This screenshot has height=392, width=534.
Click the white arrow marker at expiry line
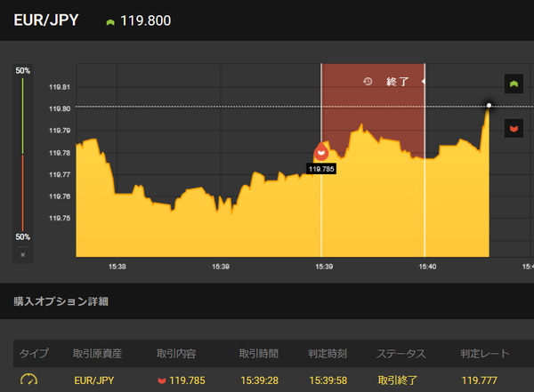click(x=424, y=81)
